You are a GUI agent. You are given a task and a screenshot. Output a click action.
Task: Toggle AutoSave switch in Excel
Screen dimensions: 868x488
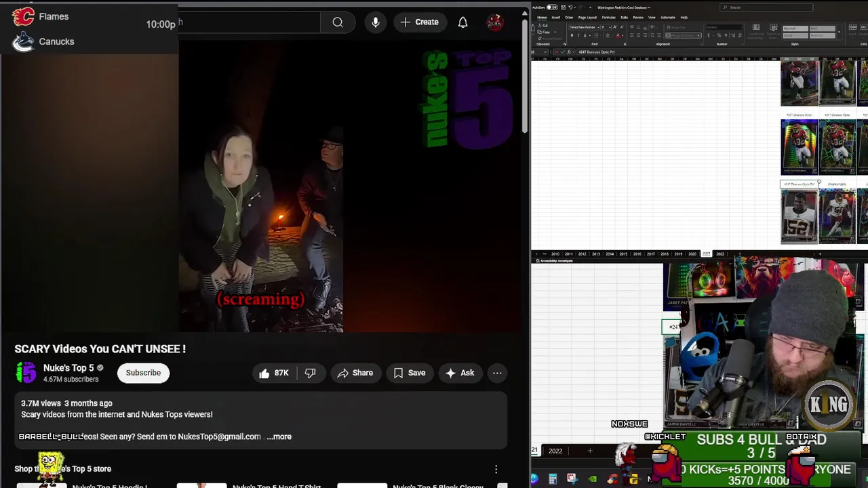(x=552, y=7)
